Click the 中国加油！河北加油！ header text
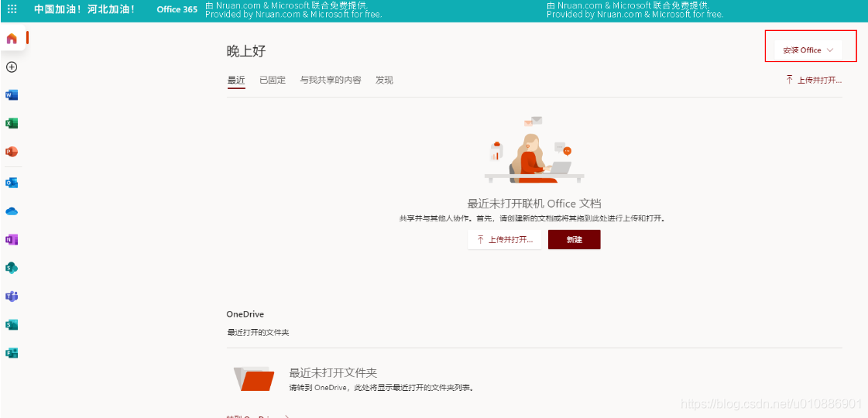This screenshot has width=868, height=418. pyautogui.click(x=84, y=9)
